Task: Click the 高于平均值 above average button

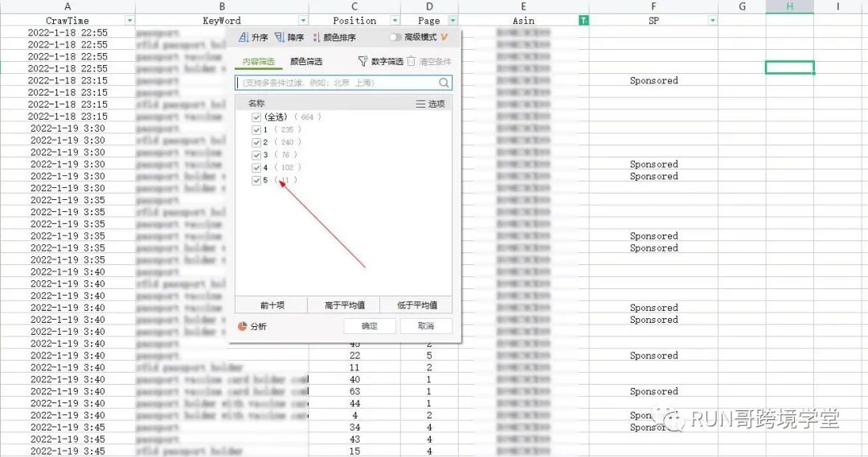Action: pyautogui.click(x=344, y=305)
